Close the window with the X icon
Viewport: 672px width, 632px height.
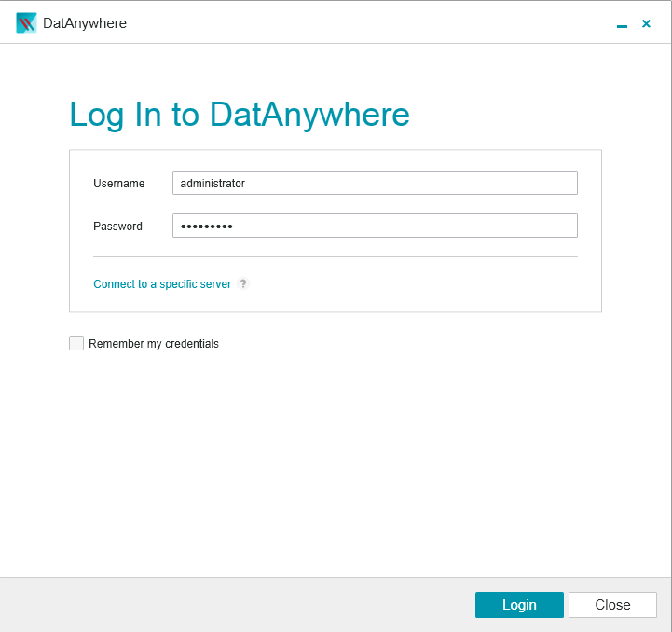click(x=646, y=23)
